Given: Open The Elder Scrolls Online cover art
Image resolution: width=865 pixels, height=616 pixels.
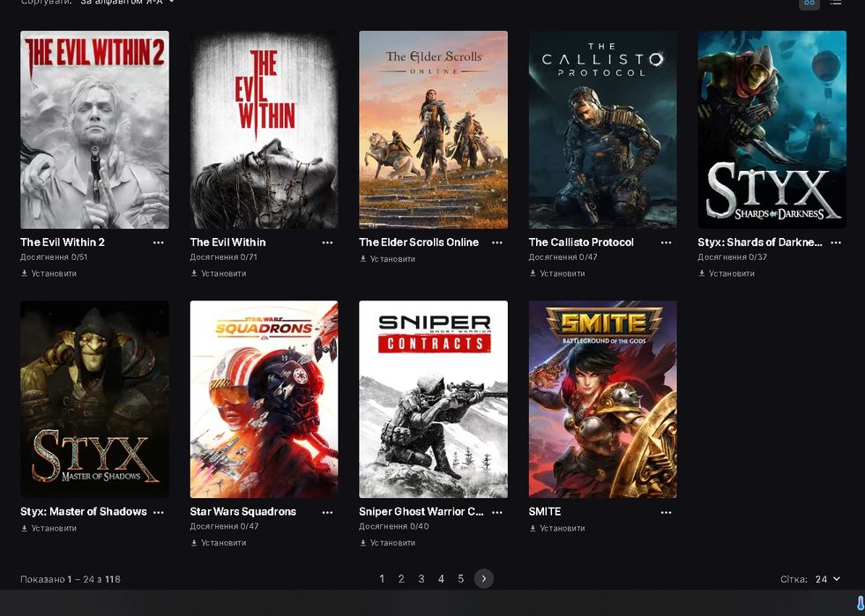Looking at the screenshot, I should 434,130.
